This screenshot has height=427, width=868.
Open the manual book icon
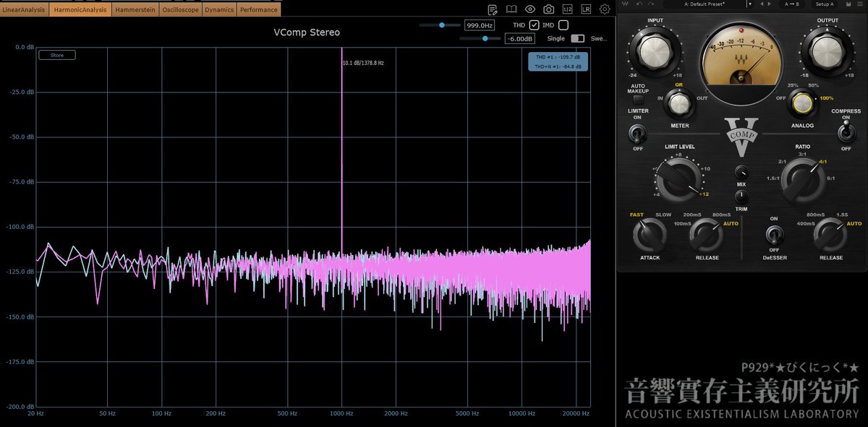tap(511, 9)
